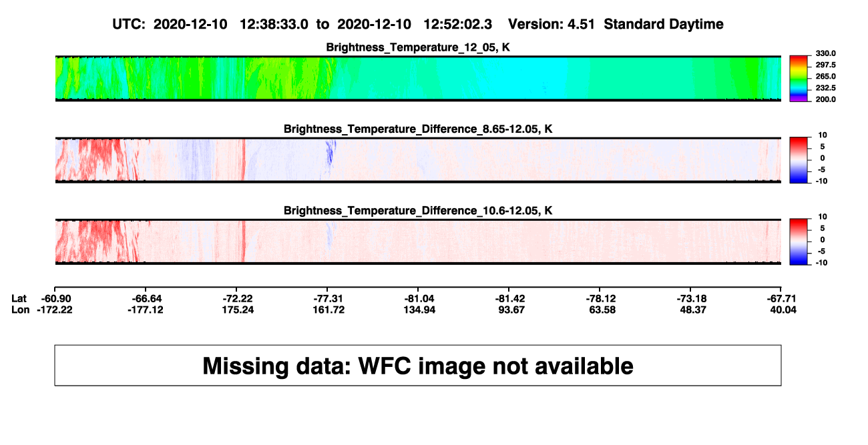Image resolution: width=868 pixels, height=445 pixels.
Task: Click the latitude tick label '-72.22'
Action: point(237,298)
